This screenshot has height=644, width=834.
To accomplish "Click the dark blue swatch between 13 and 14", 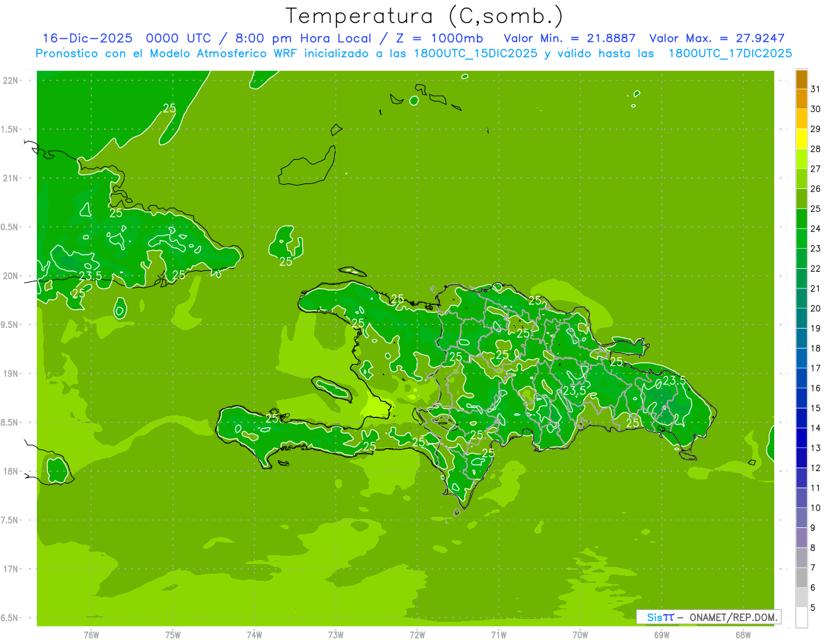I will [801, 438].
